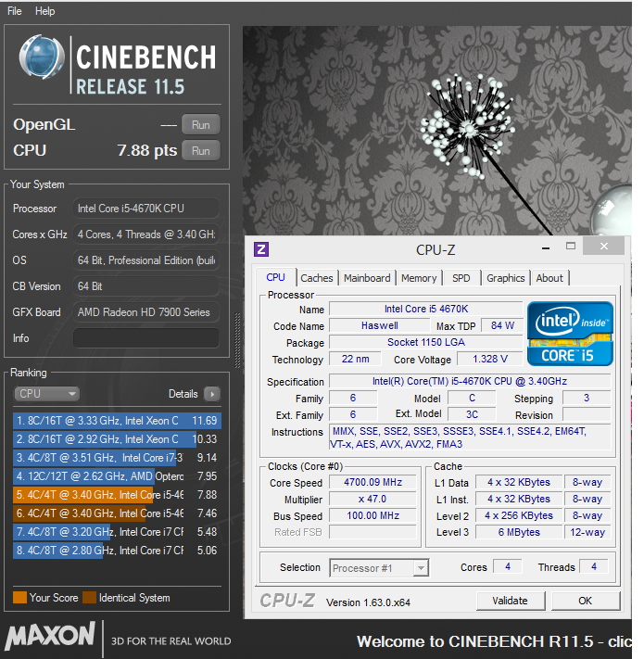The image size is (644, 659).
Task: Maximize the CPU-Z window
Action: click(x=571, y=247)
